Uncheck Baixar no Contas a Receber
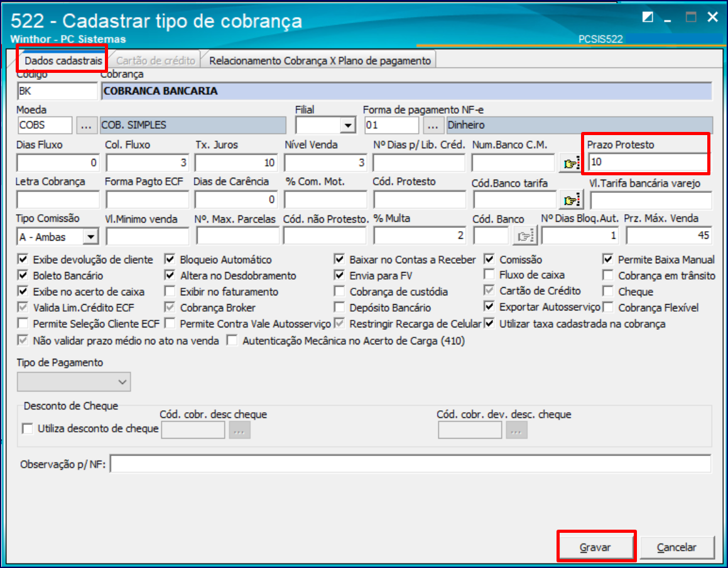Screen dimensions: 728x568 [339, 259]
